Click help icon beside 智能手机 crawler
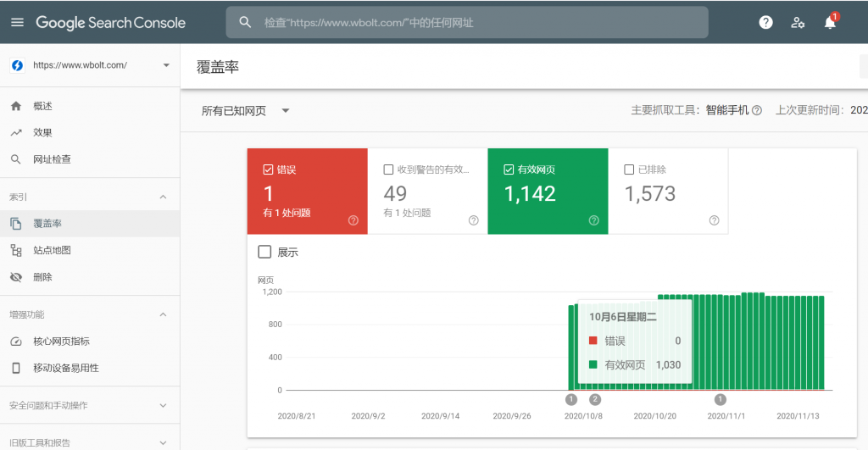868x450 pixels. 757,110
